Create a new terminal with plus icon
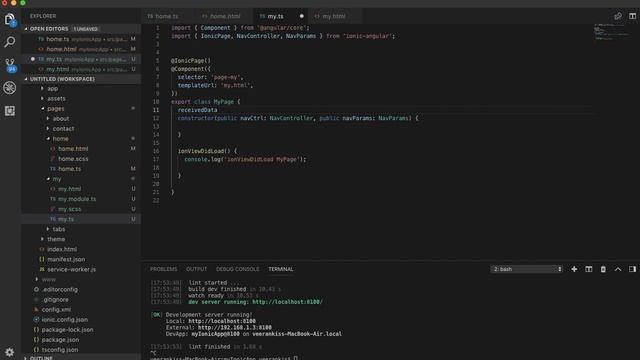The width and height of the screenshot is (640, 360). click(x=574, y=269)
